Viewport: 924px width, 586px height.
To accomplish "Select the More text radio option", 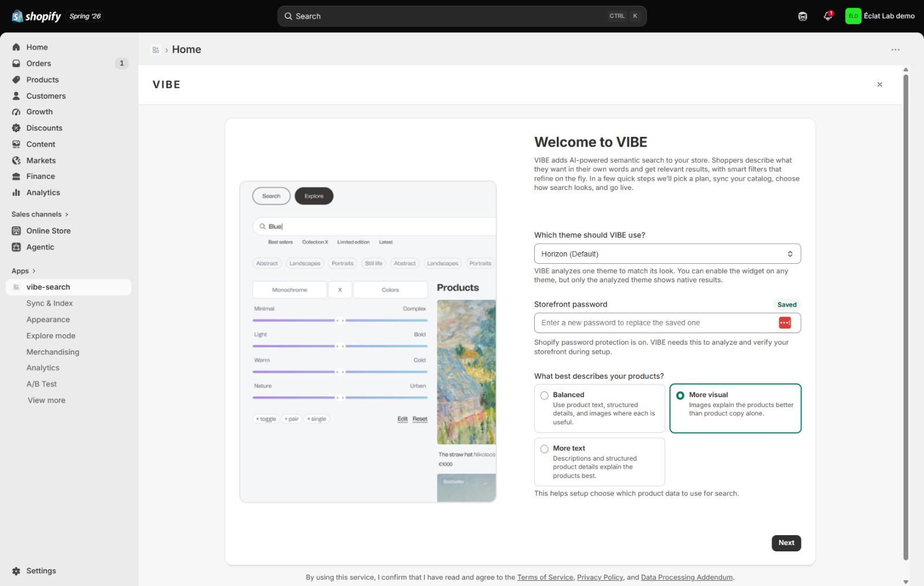I will click(x=544, y=449).
